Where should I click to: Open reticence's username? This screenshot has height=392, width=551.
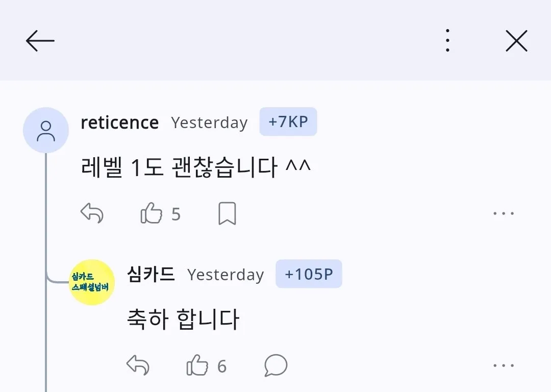119,122
